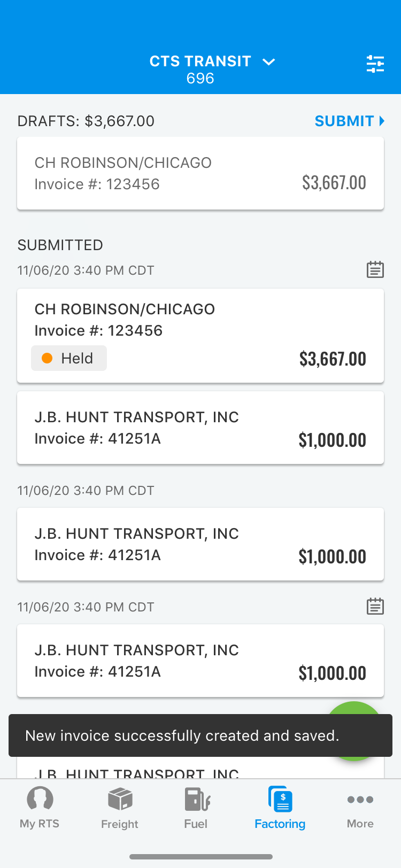Select the DRAFTS total heading
Viewport: 401px width, 868px height.
tap(86, 121)
